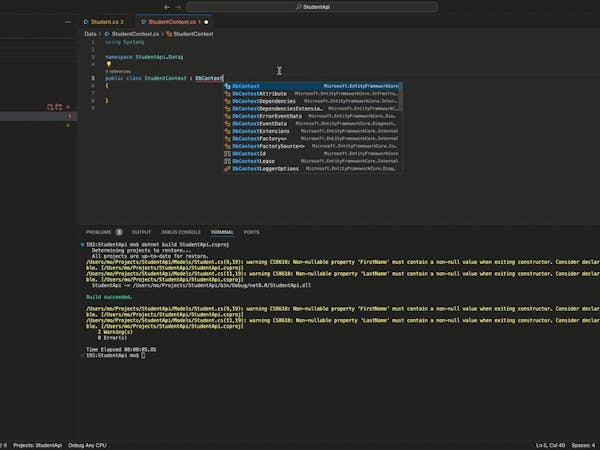This screenshot has width=600, height=450.
Task: Click the DbContext text on line 5
Action: (x=209, y=78)
